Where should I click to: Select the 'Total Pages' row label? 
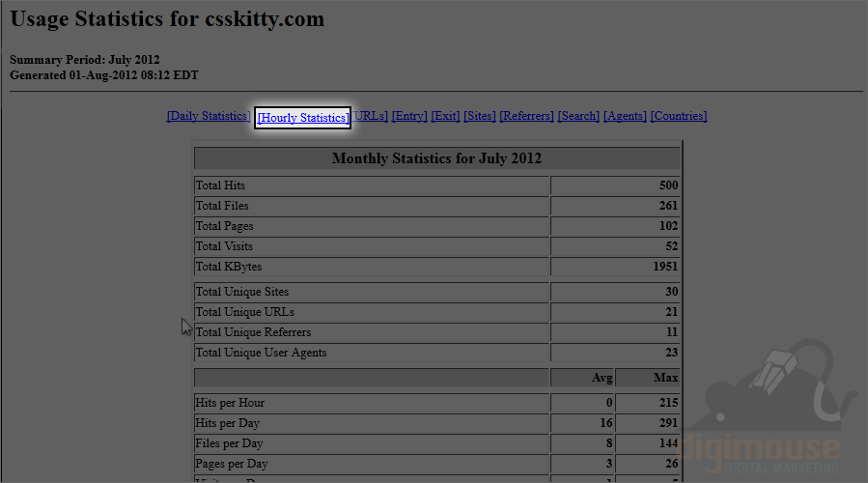[224, 226]
